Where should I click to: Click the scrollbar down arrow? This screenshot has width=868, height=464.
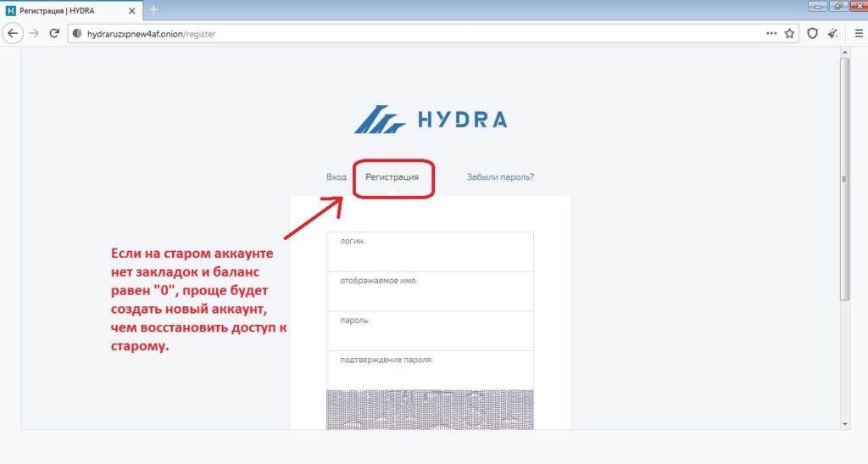point(844,424)
